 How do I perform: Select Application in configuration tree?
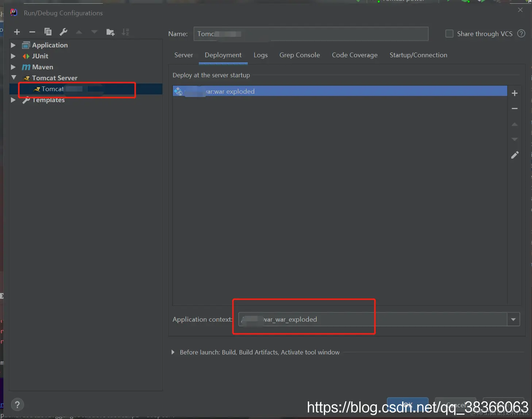pyautogui.click(x=50, y=45)
